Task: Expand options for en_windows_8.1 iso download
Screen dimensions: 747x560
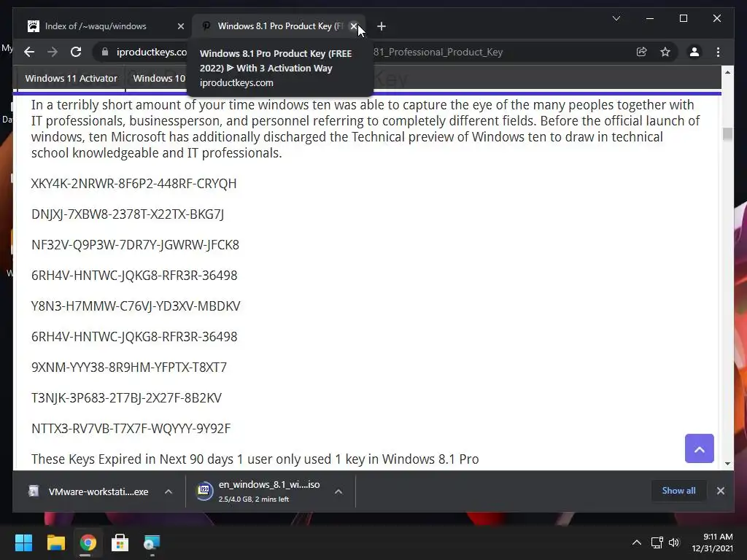Action: pyautogui.click(x=338, y=491)
